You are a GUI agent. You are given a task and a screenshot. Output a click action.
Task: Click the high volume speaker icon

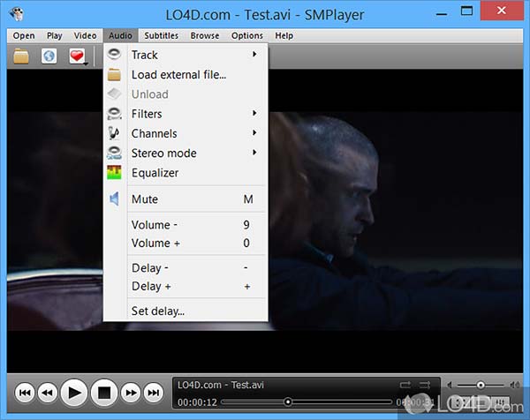coord(514,385)
